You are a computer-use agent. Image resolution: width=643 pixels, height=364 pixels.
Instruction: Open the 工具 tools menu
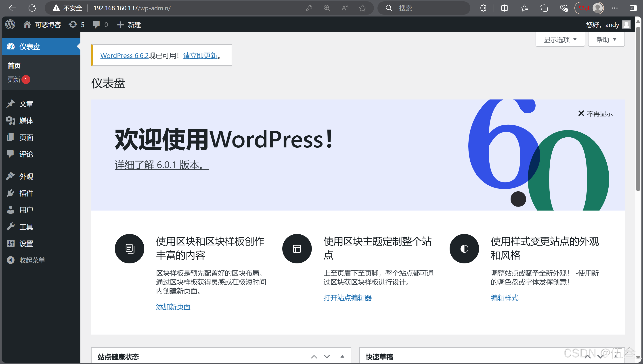coord(41,227)
